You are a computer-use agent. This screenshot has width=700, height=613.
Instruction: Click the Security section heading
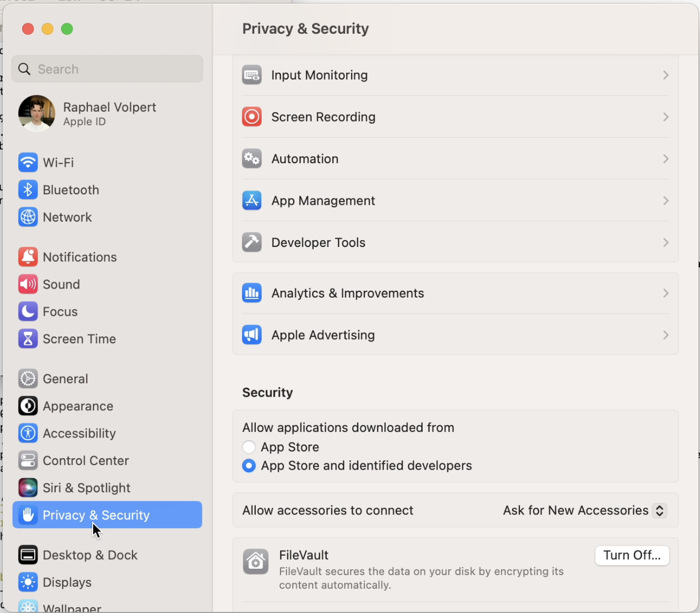click(x=267, y=392)
